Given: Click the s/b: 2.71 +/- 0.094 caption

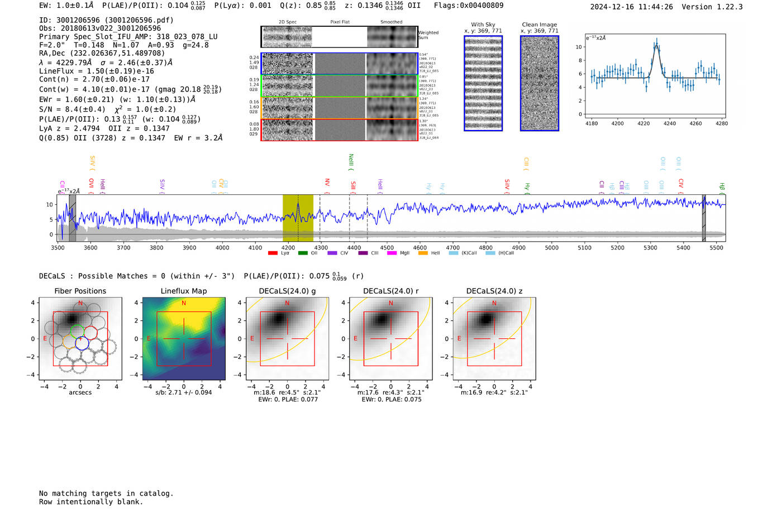Looking at the screenshot, I should pos(184,392).
